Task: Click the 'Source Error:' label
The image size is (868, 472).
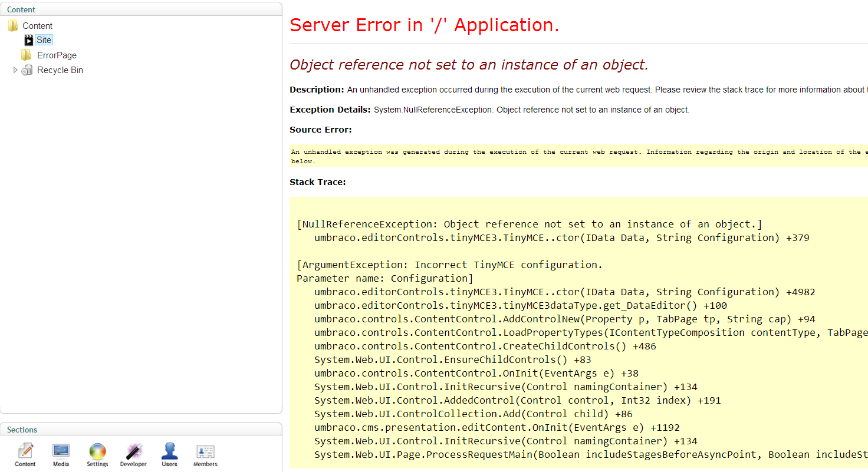Action: pyautogui.click(x=321, y=130)
